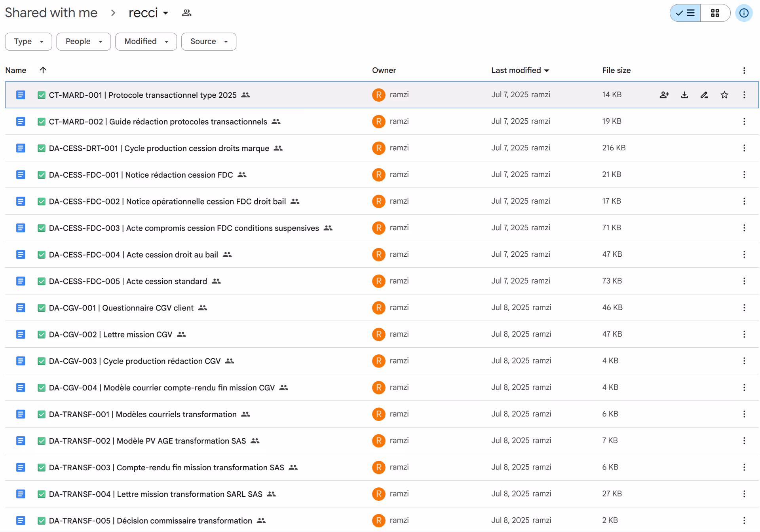Open the Google Docs file CT-MARD-001
The image size is (760, 532).
(x=142, y=95)
